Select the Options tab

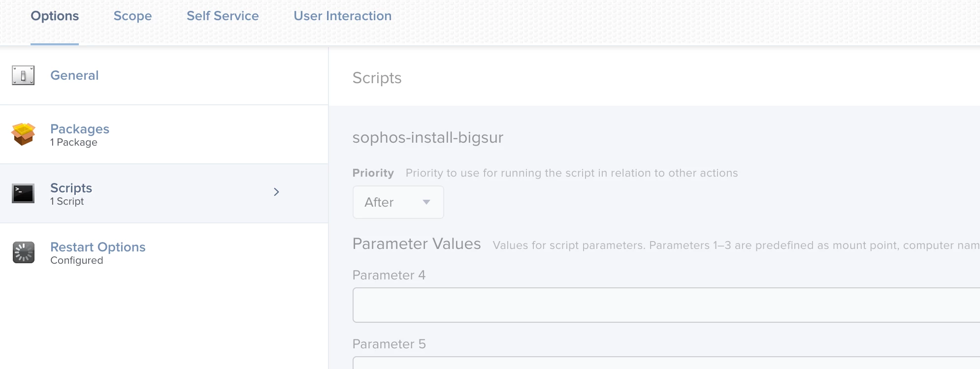(55, 16)
